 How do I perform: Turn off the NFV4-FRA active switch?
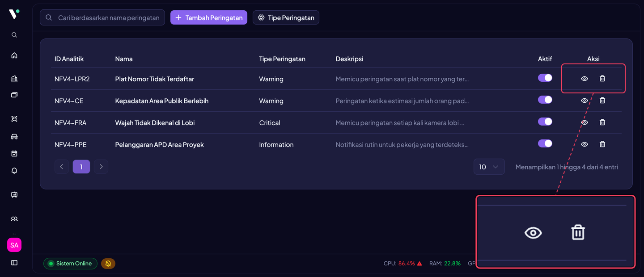point(545,122)
